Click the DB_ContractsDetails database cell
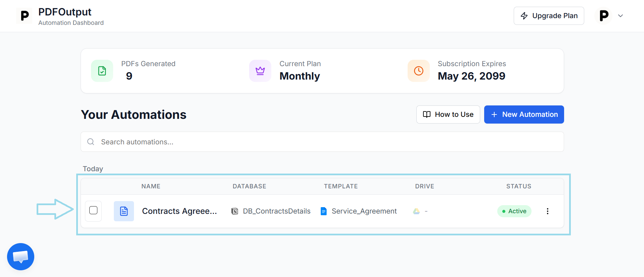 click(x=271, y=211)
